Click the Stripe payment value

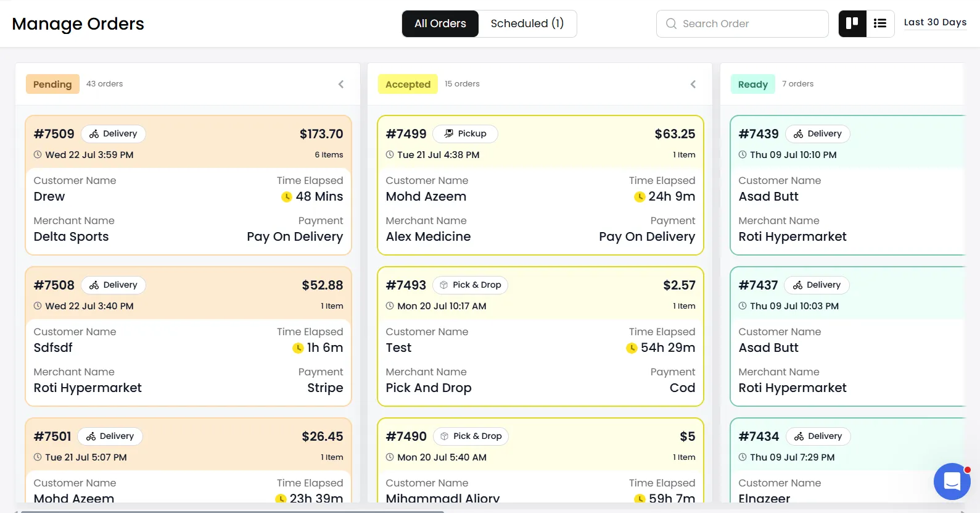[325, 388]
